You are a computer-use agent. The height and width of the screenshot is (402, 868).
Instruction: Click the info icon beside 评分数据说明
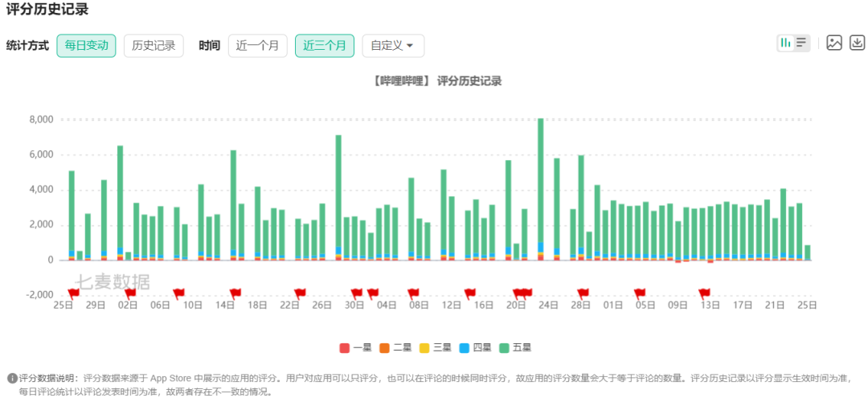[x=12, y=378]
